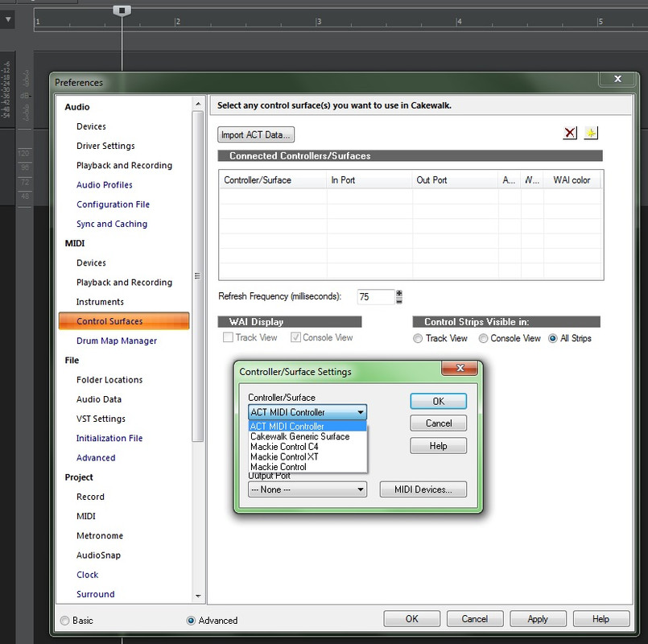Select Console View control strips radio button
The image size is (648, 644).
coord(483,338)
